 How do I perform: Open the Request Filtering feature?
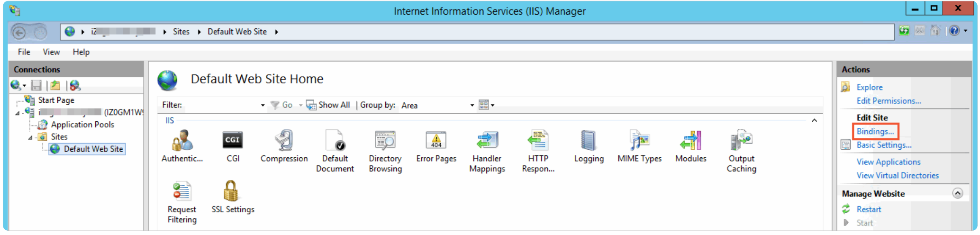point(181,191)
